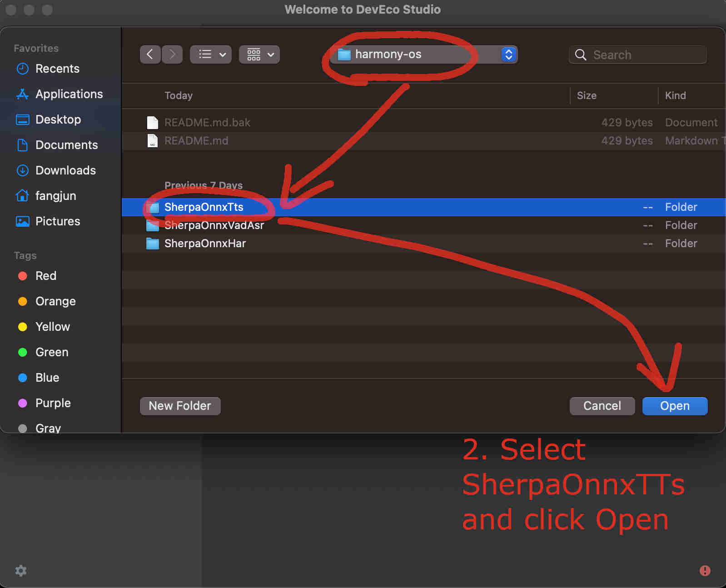Open the list view options dropdown

211,55
